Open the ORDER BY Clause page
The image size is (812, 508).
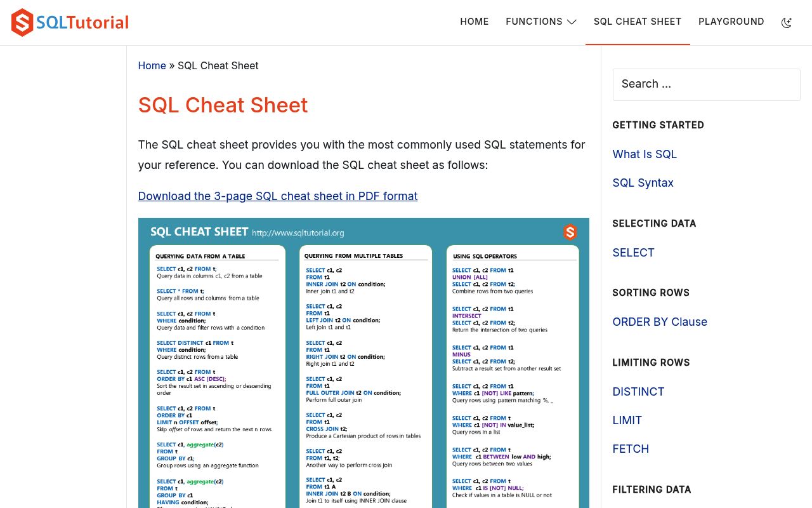pyautogui.click(x=660, y=322)
